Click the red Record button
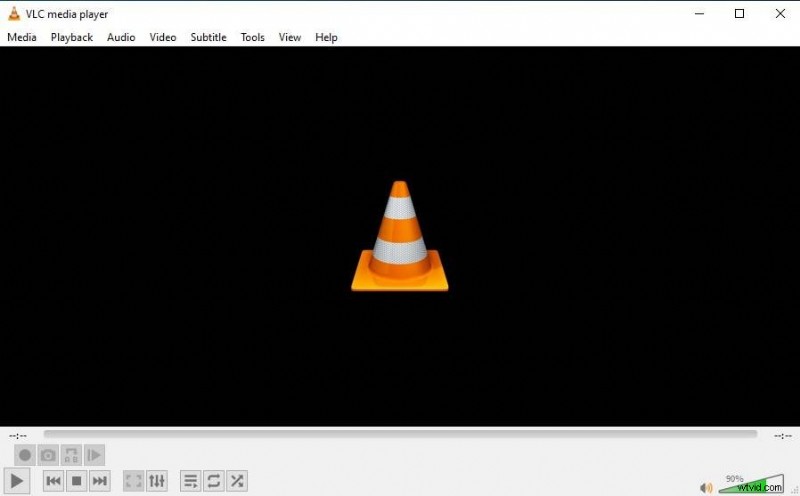The height and width of the screenshot is (496, 800). (x=25, y=455)
